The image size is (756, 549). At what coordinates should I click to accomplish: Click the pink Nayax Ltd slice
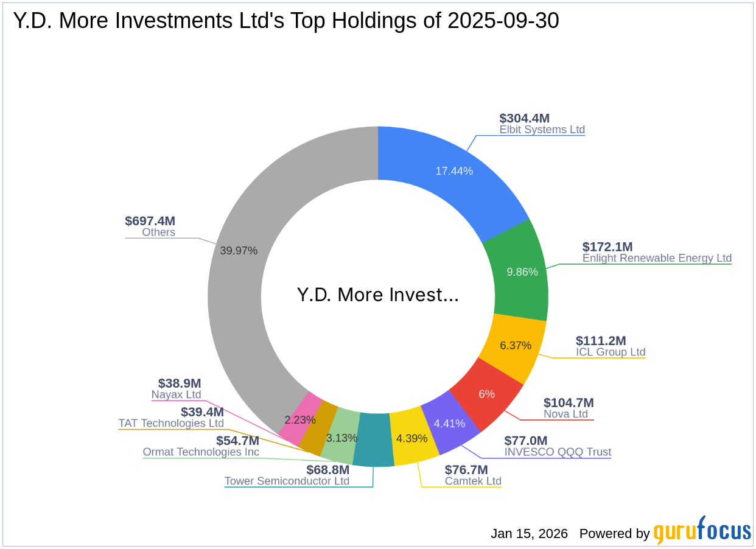(300, 419)
